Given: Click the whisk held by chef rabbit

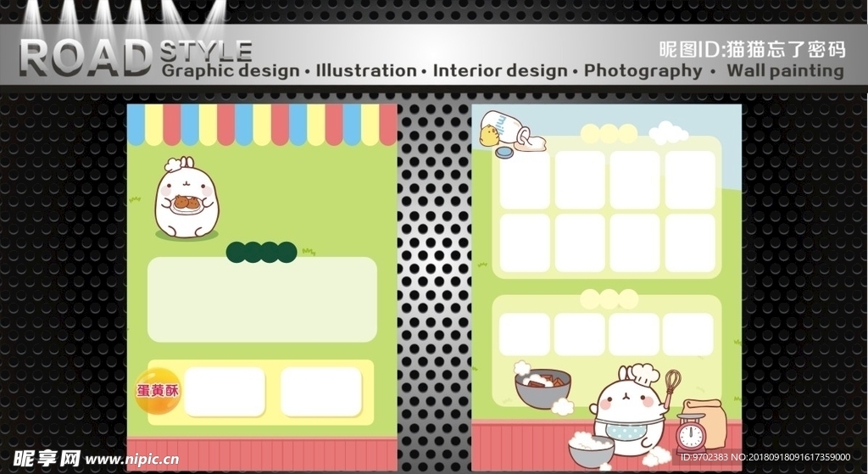Looking at the screenshot, I should (x=671, y=388).
